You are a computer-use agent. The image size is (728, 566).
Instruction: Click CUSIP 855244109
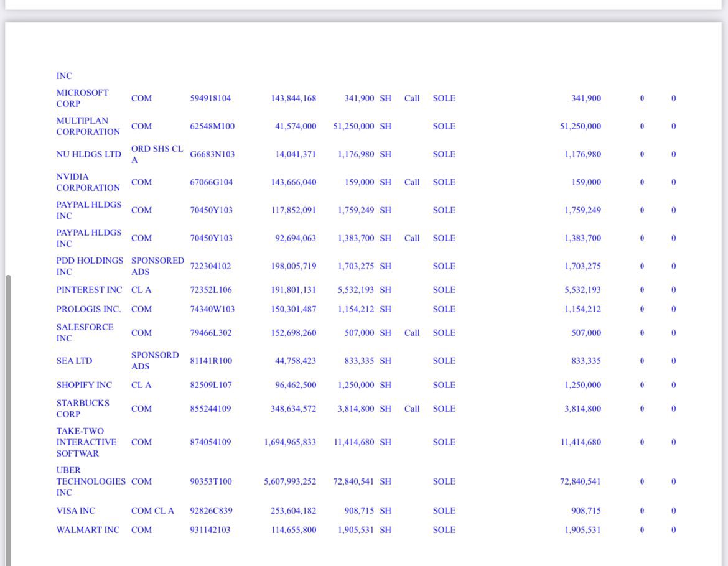tap(210, 409)
